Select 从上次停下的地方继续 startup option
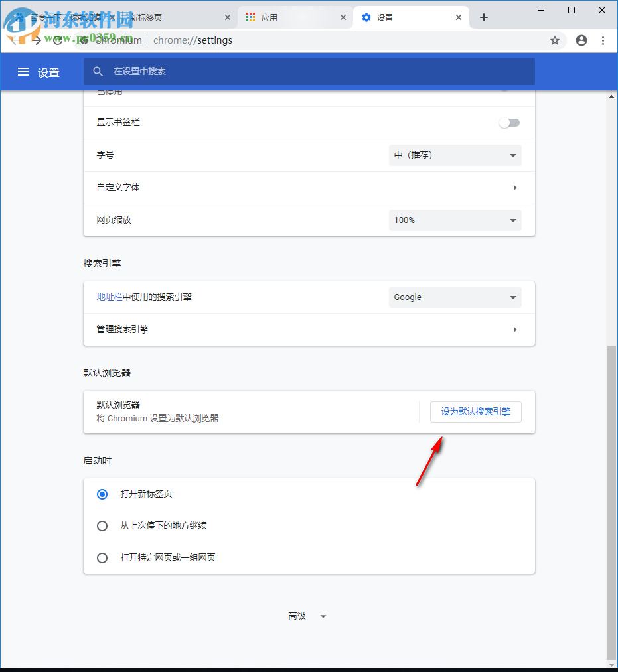The width and height of the screenshot is (618, 672). (x=102, y=525)
